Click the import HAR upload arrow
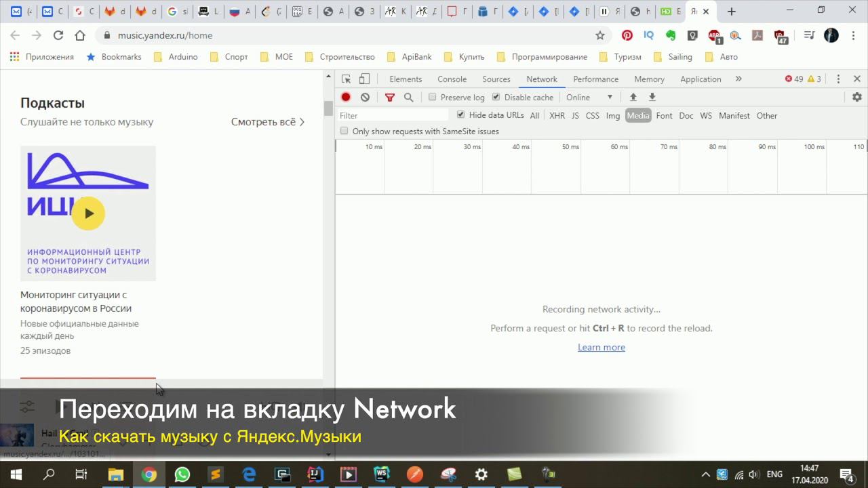 [633, 97]
